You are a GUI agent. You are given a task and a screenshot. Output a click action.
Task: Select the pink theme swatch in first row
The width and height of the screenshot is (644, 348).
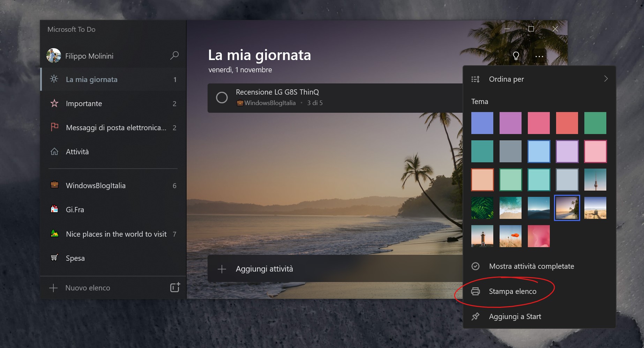(539, 123)
